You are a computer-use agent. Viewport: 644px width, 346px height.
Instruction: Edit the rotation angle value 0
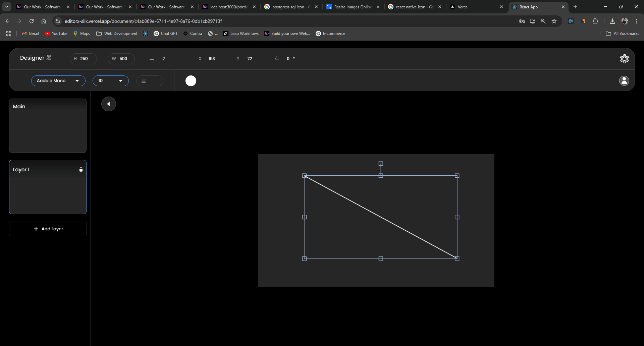(x=288, y=59)
